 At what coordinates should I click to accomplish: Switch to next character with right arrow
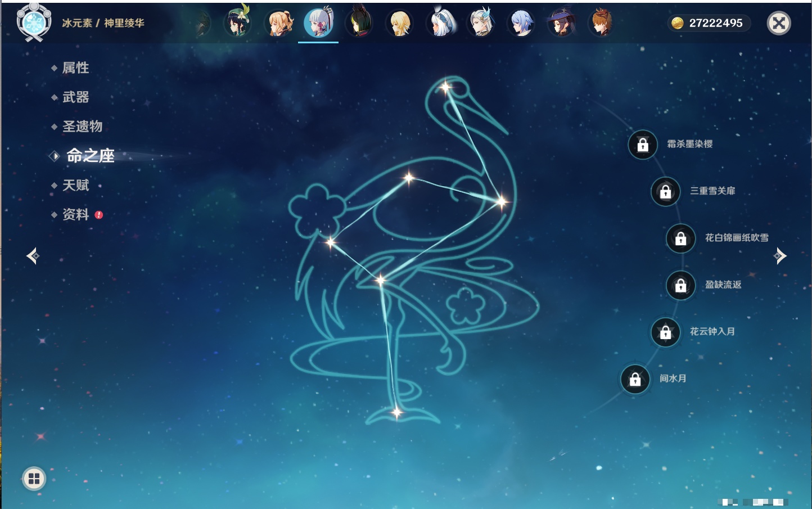pyautogui.click(x=780, y=256)
